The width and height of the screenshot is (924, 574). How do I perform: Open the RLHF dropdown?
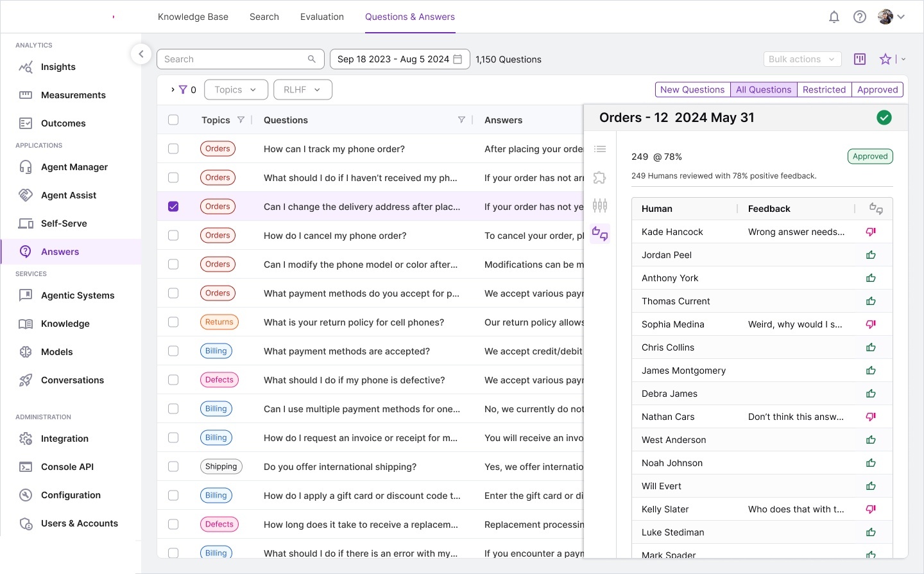[302, 90]
